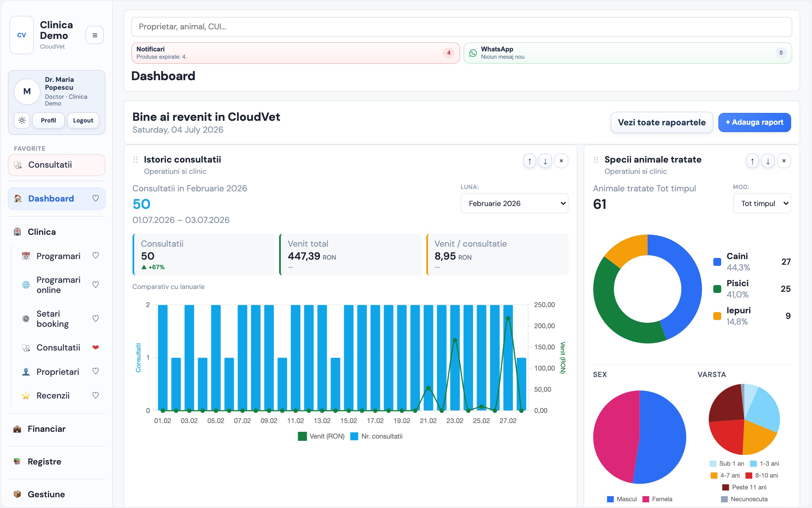
Task: Click the blue Caini legend swatch
Action: pyautogui.click(x=717, y=262)
